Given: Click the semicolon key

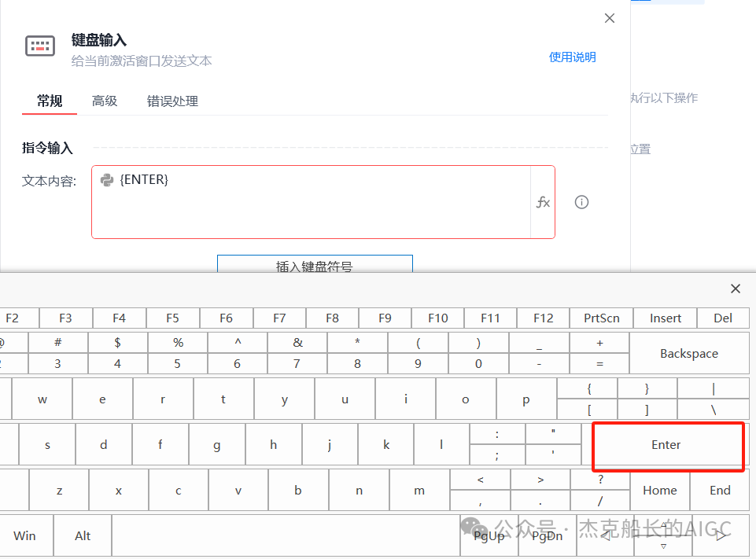Looking at the screenshot, I should (x=497, y=455).
